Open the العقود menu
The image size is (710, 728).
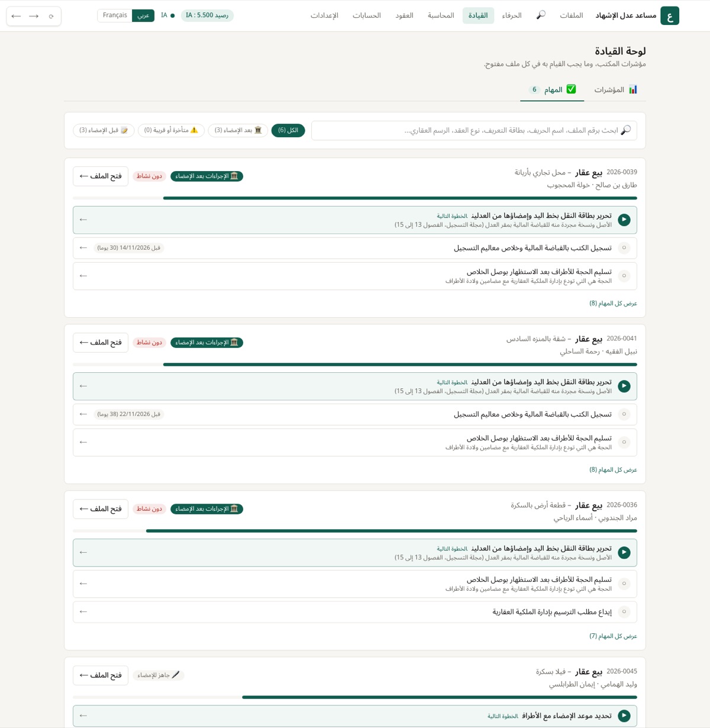click(404, 15)
